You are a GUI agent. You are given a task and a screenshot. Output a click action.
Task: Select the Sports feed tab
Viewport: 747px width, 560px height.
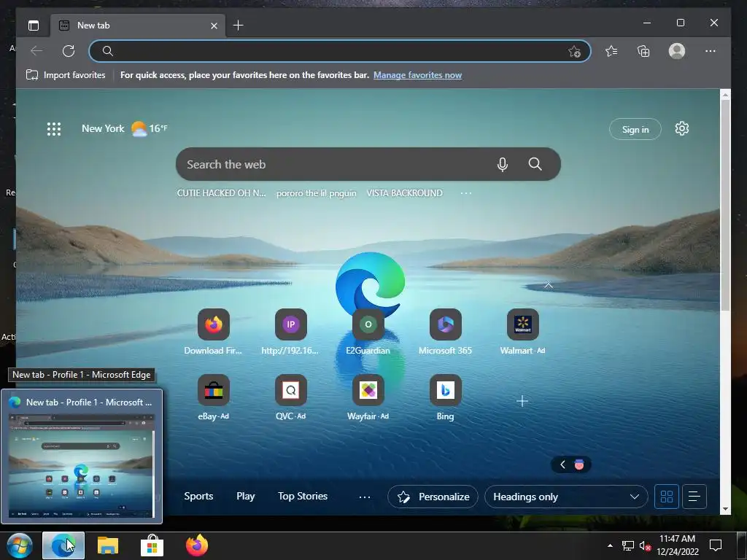coord(198,496)
